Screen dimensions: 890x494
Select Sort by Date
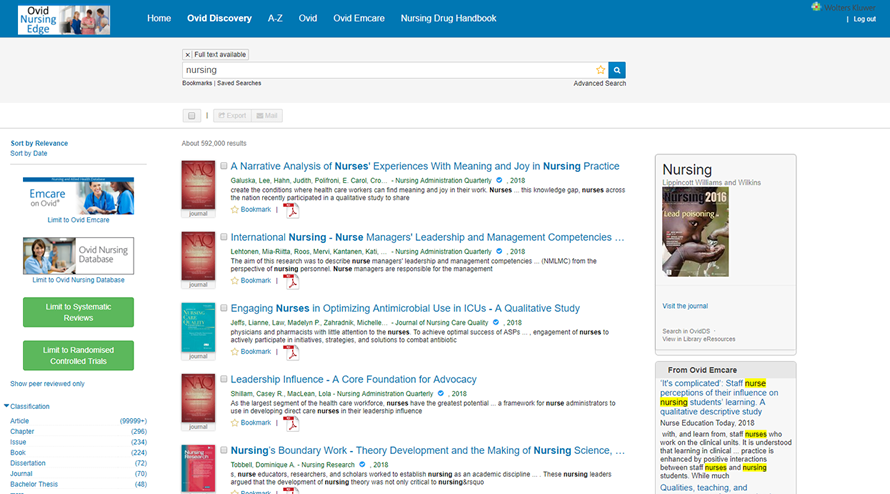(29, 154)
